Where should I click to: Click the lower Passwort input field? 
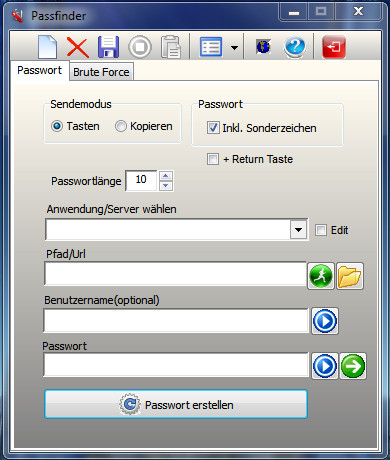(176, 365)
